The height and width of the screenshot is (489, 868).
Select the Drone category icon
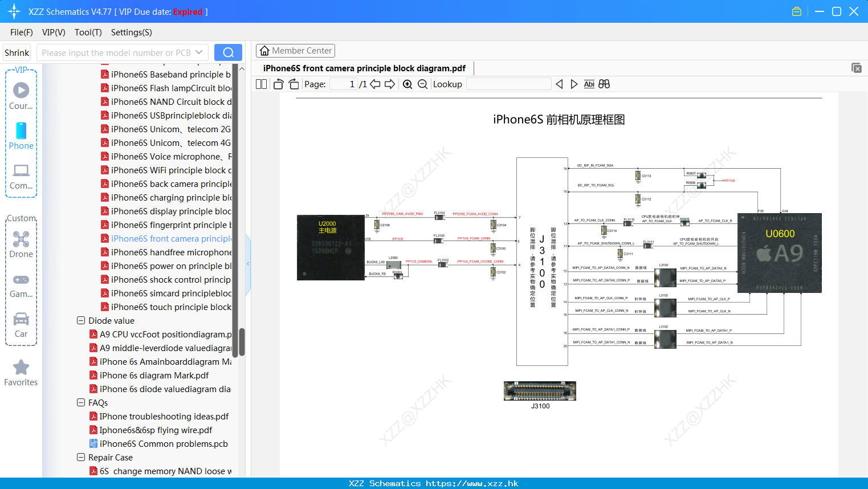point(21,244)
